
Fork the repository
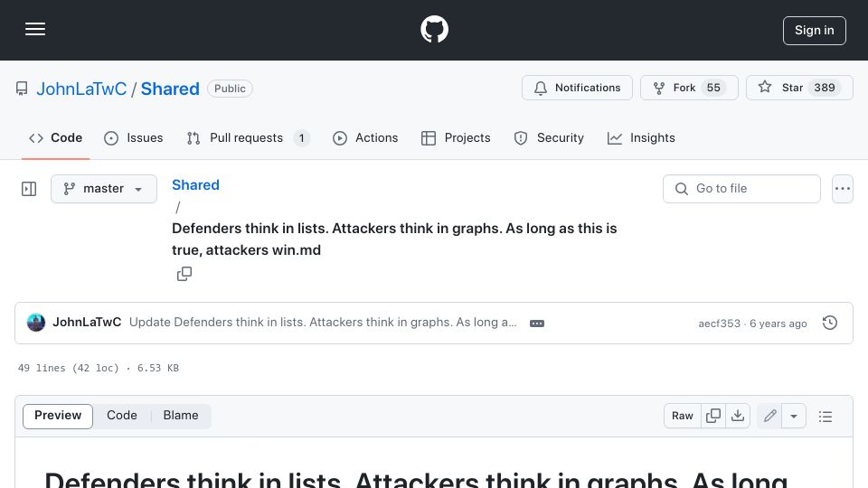tap(689, 88)
